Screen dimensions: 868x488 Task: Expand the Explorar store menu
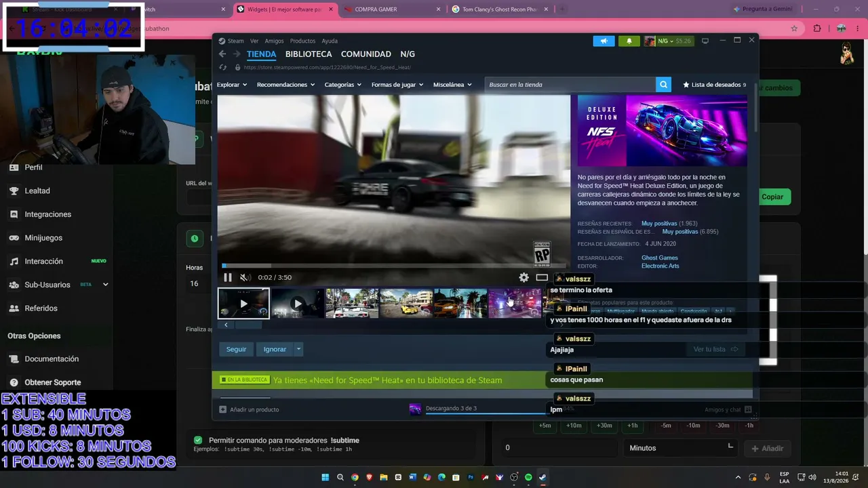pyautogui.click(x=232, y=85)
